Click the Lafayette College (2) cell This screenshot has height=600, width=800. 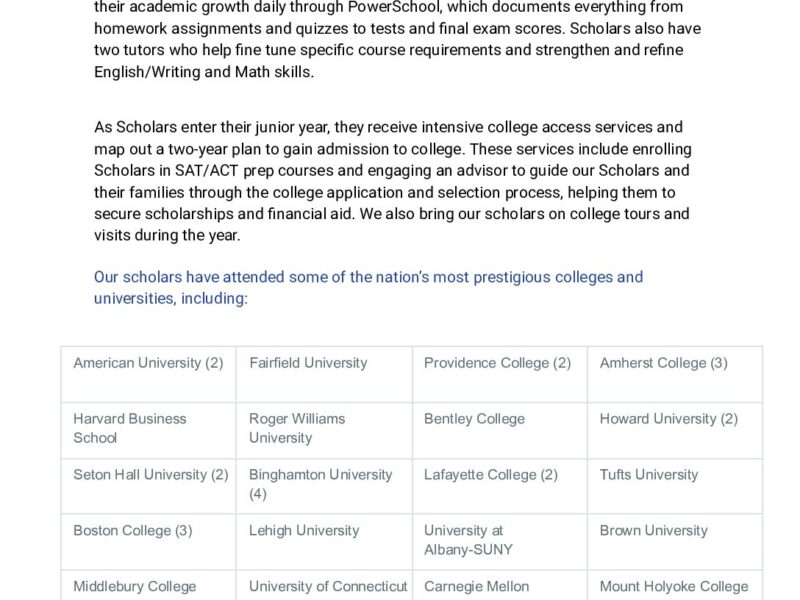pyautogui.click(x=491, y=475)
